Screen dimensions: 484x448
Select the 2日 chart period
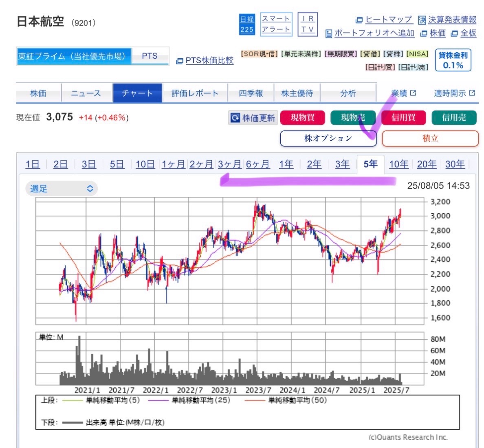click(60, 164)
